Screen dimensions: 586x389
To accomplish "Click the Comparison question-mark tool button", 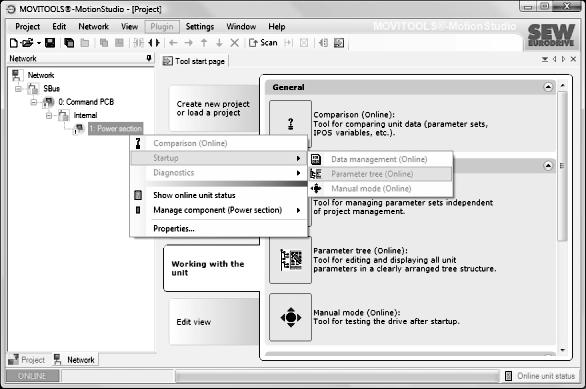I will pos(290,123).
